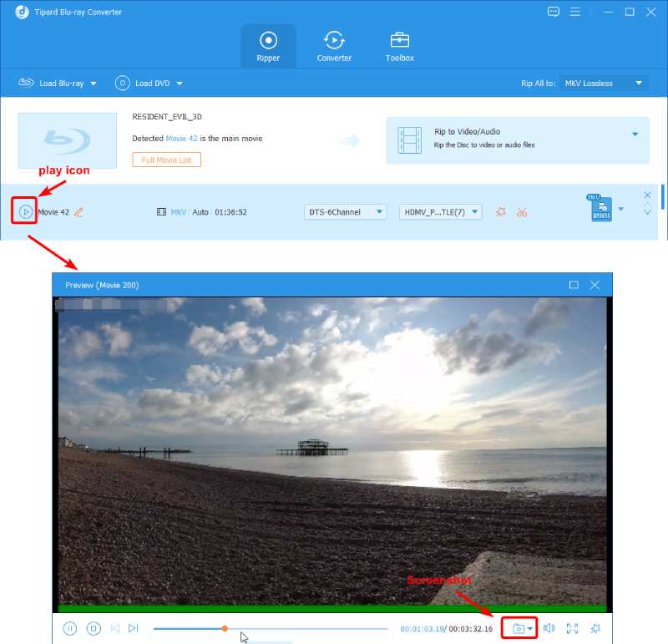Image resolution: width=668 pixels, height=644 pixels.
Task: Click the preview video image
Action: click(331, 454)
